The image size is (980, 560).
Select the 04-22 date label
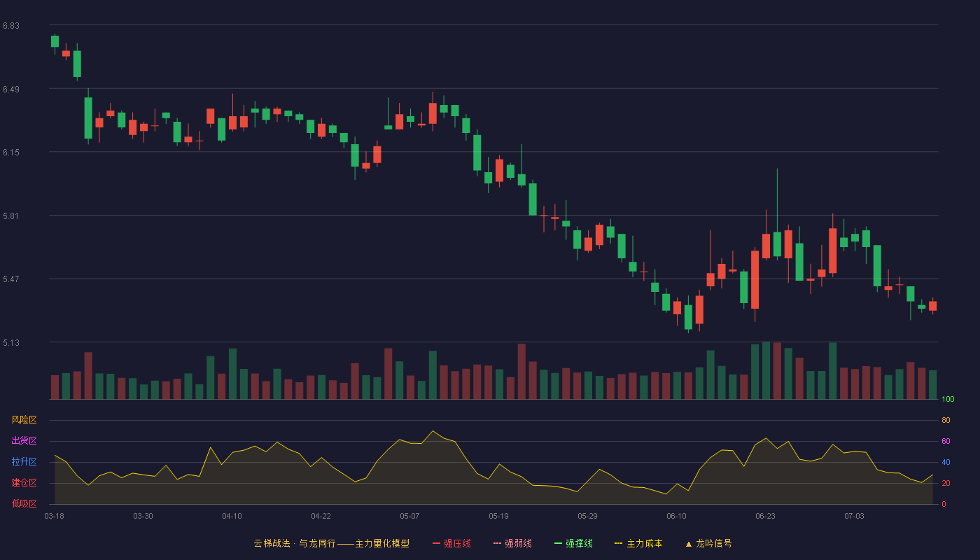321,516
